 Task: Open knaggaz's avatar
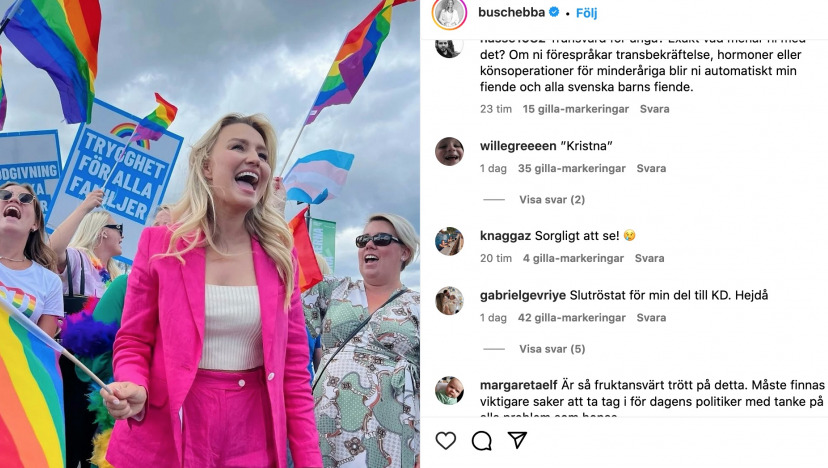click(x=449, y=241)
